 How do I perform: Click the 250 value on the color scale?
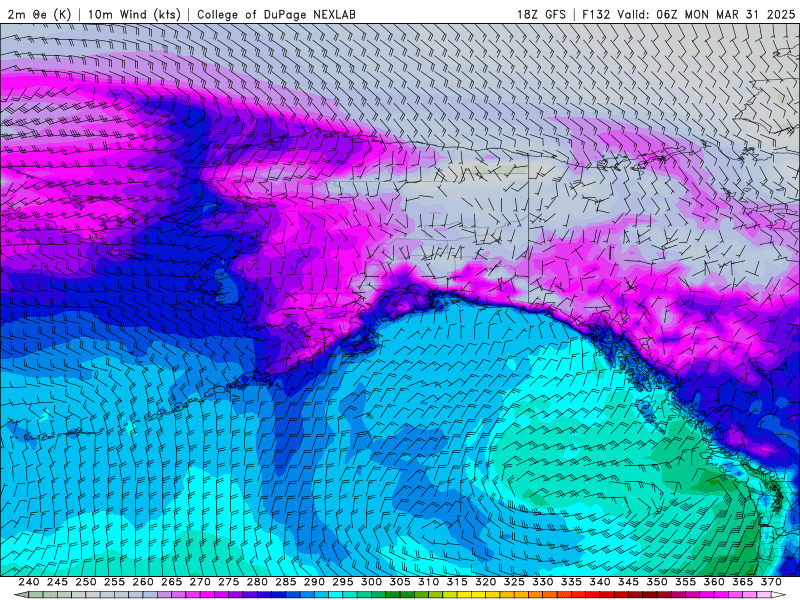(x=86, y=582)
